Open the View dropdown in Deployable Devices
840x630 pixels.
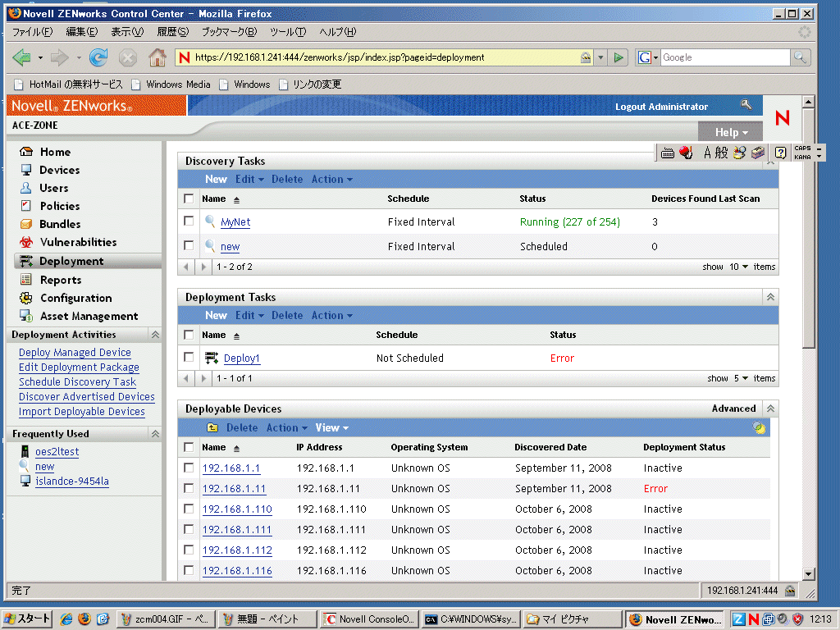[332, 427]
